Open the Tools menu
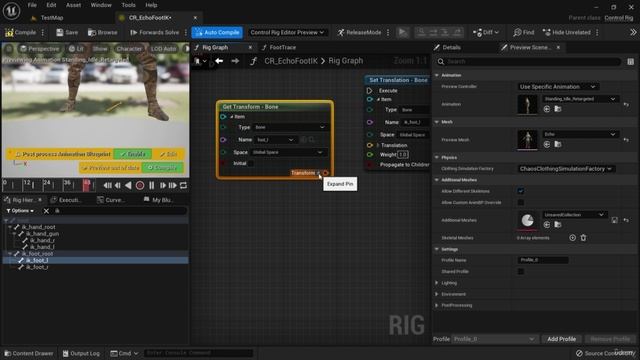The width and height of the screenshot is (640, 360). 128,5
